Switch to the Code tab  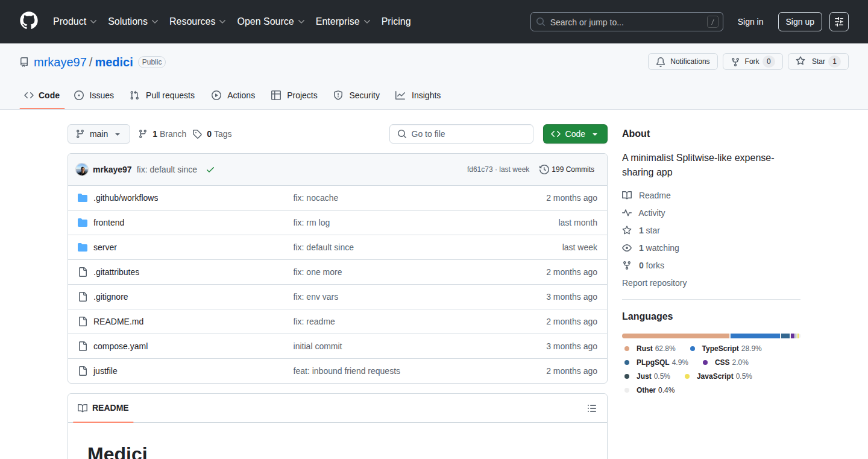pos(42,95)
